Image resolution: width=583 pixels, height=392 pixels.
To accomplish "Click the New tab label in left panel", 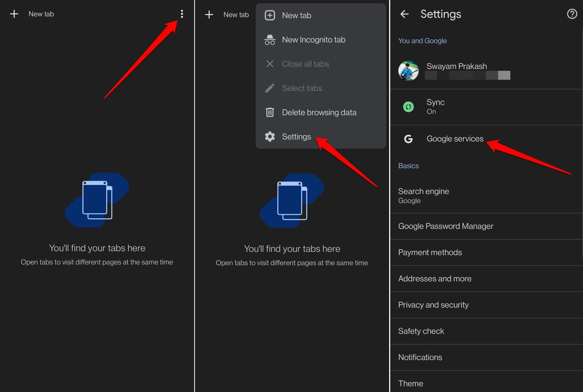I will (x=41, y=14).
